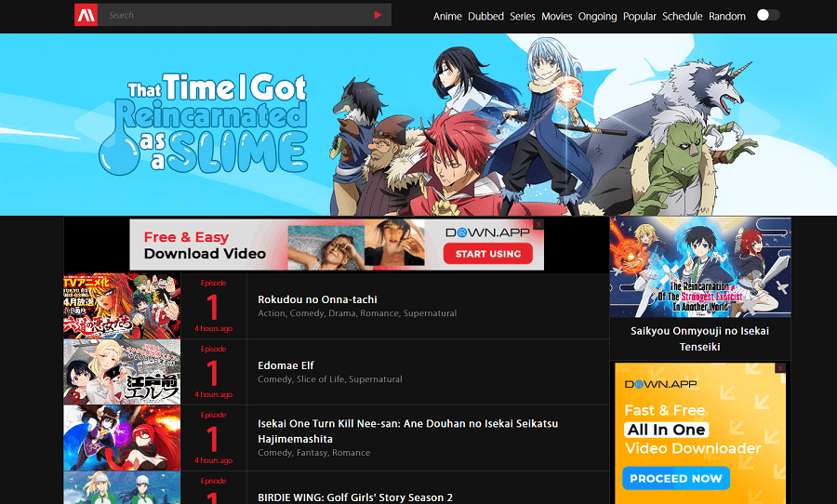The width and height of the screenshot is (837, 504).
Task: Open the Reincarnated as a Slime banner
Action: [x=418, y=125]
